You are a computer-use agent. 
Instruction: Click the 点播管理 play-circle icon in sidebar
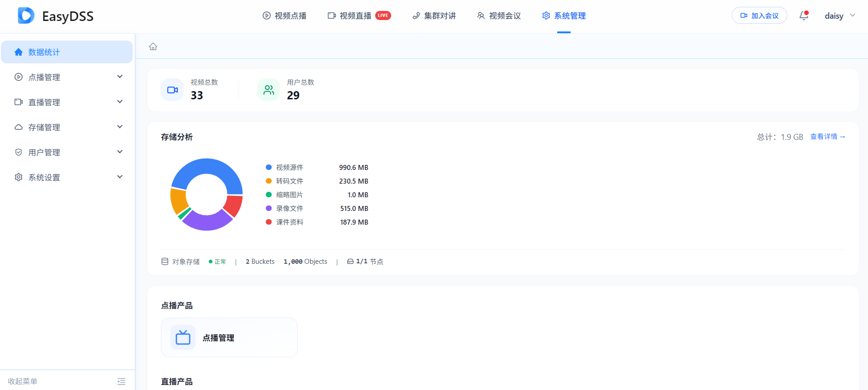pyautogui.click(x=19, y=77)
